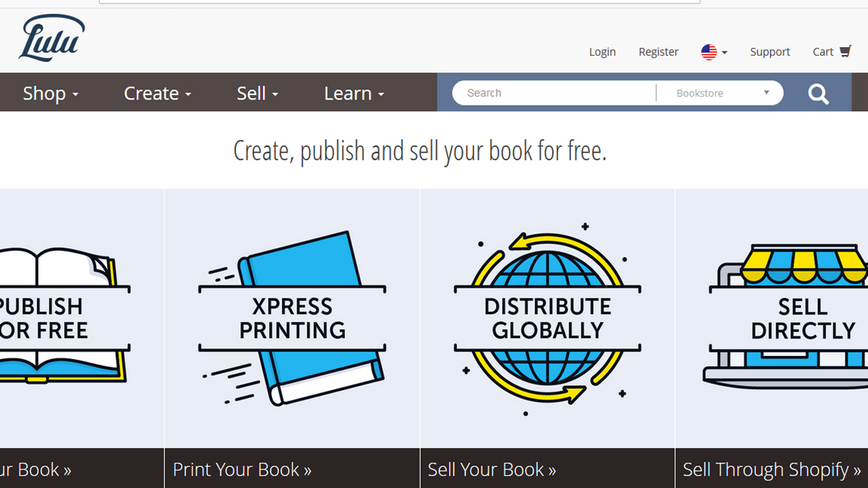This screenshot has height=488, width=868.
Task: Click the Sell Your Book link
Action: tap(492, 469)
